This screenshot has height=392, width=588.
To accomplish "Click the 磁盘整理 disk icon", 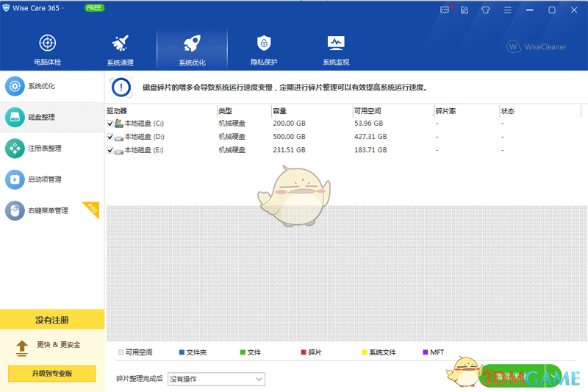I will [15, 118].
